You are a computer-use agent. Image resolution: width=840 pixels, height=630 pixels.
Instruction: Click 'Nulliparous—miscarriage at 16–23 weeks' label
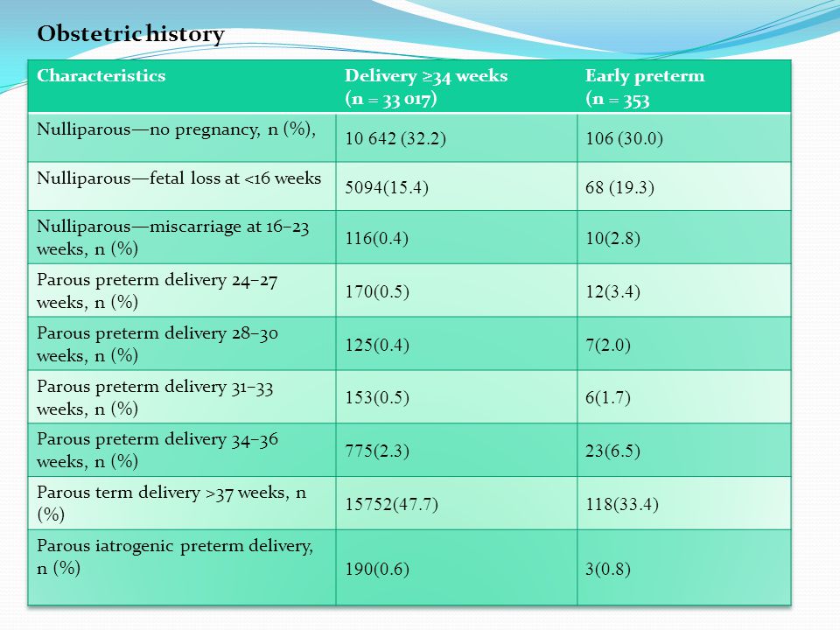pos(172,237)
